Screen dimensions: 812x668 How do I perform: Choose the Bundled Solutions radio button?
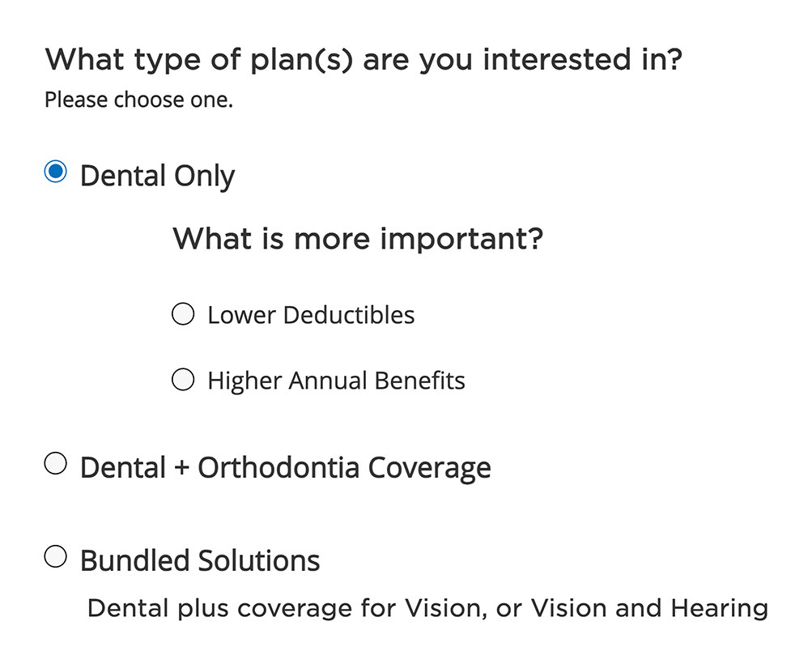tap(55, 557)
